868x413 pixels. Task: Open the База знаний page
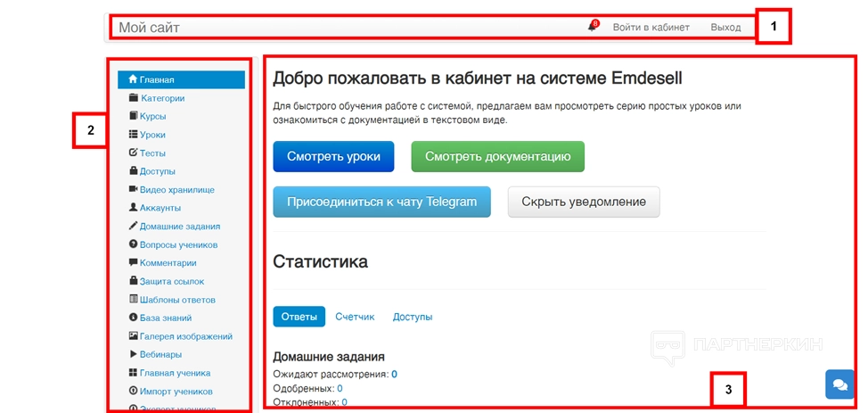coord(166,318)
